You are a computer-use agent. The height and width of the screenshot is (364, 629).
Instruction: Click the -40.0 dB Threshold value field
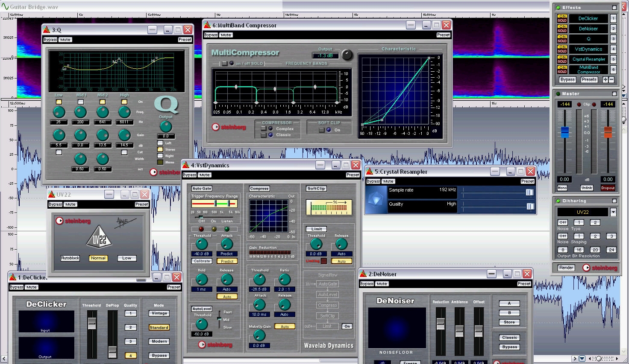coord(201,254)
